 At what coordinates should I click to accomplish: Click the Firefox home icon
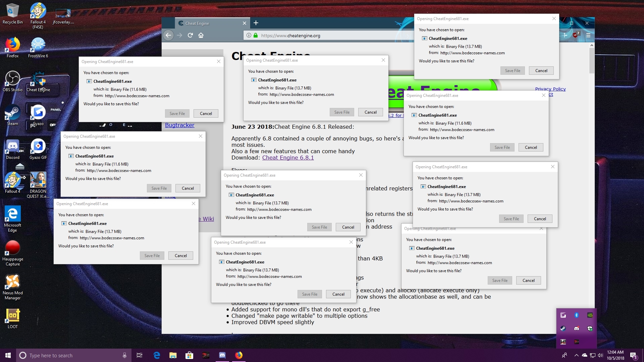point(201,35)
